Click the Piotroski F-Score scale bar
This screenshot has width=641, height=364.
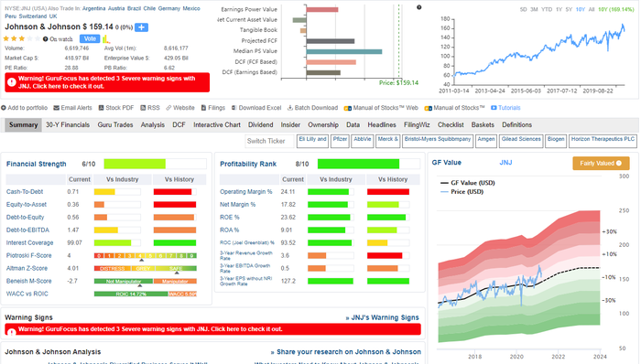coord(145,256)
